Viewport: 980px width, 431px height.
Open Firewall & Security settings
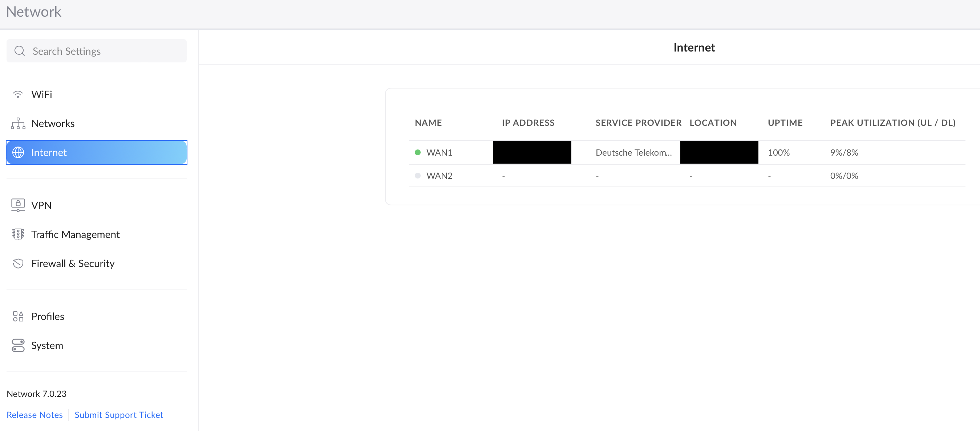pos(73,263)
